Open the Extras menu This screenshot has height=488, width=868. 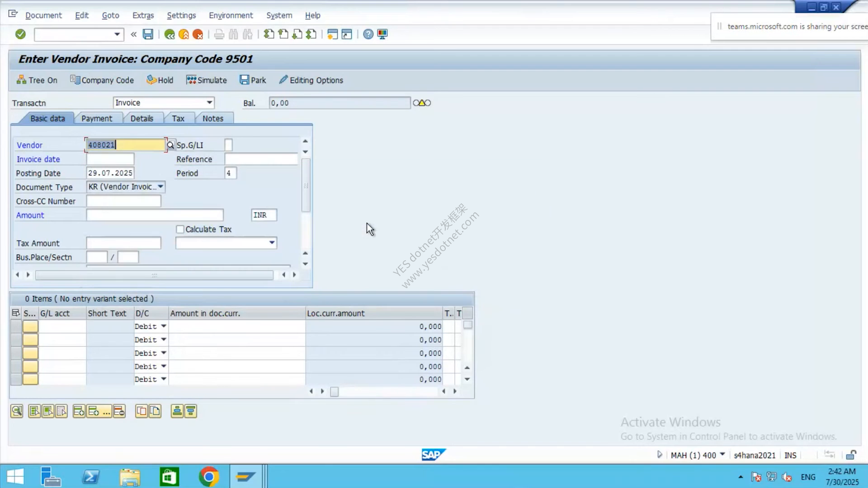tap(143, 15)
